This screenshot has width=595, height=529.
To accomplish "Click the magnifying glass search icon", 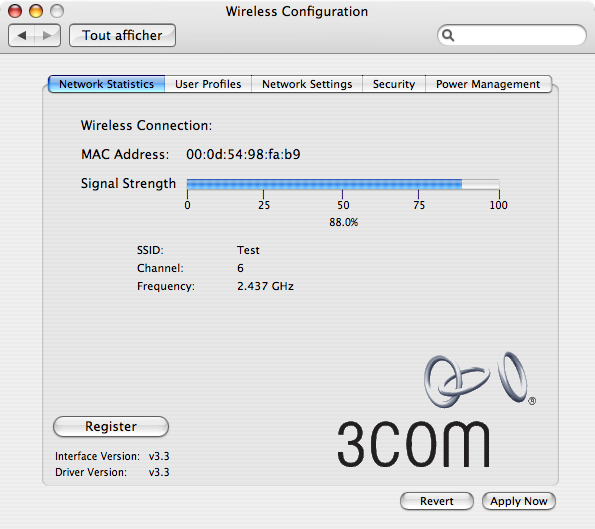I will tap(448, 35).
